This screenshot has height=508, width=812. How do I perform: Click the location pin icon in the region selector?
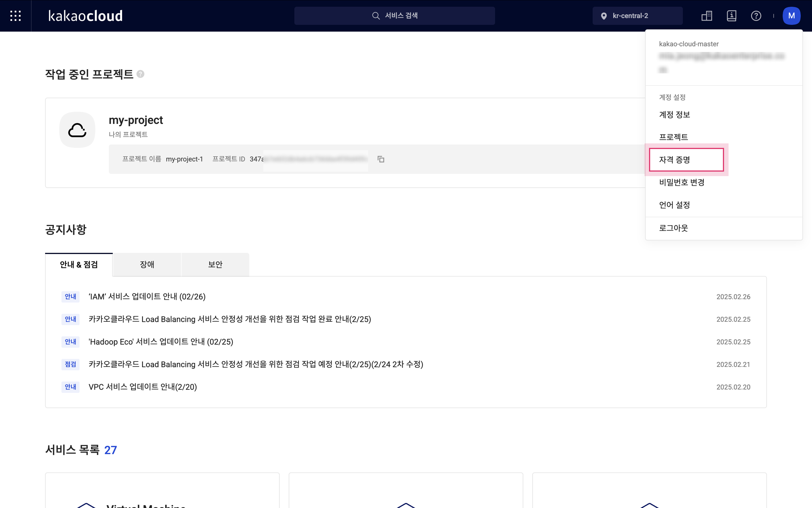click(604, 16)
